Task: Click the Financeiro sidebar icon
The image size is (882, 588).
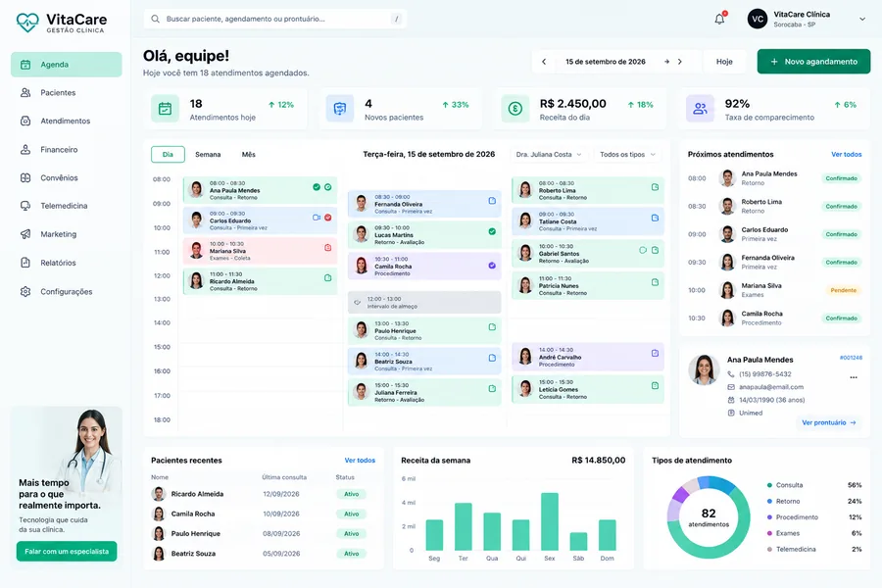Action: pos(25,150)
